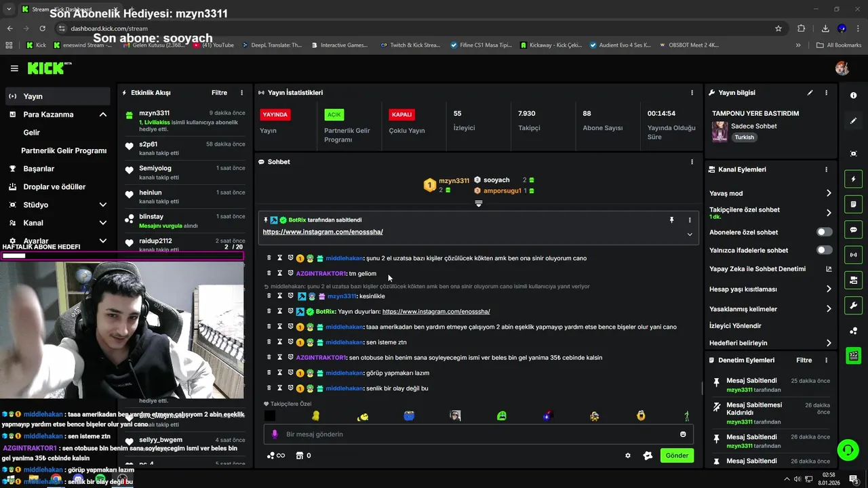Click the stream category thumbnail image
The image size is (868, 488).
(719, 131)
